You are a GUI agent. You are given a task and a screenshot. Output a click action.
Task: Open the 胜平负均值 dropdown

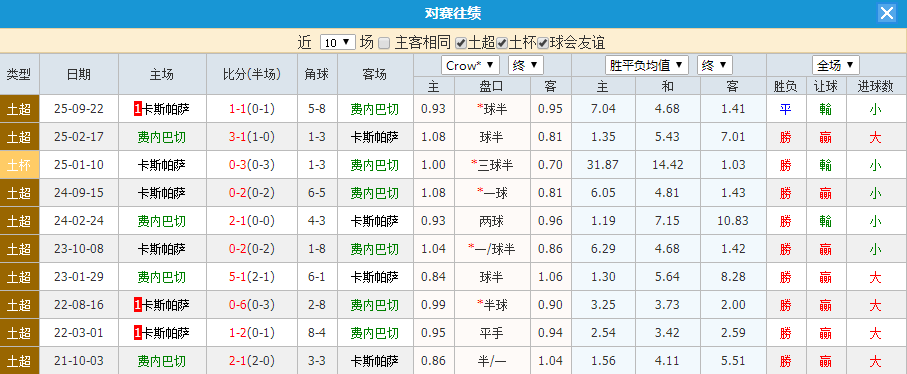[647, 65]
